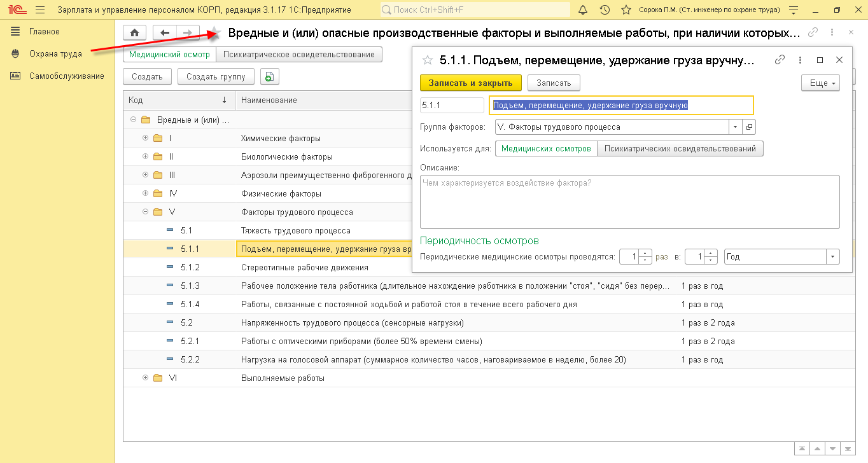Click the Создать группу button

(216, 77)
